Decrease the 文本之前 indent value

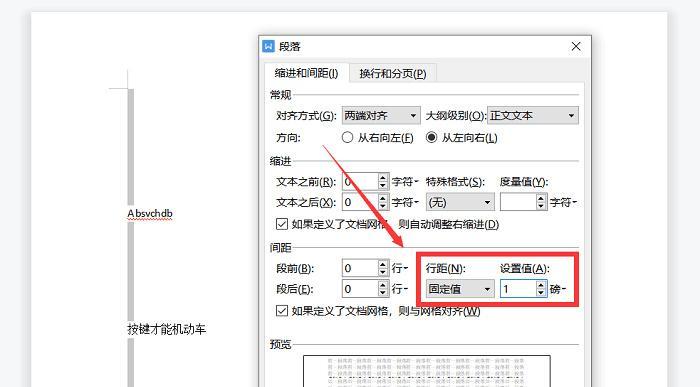point(383,186)
